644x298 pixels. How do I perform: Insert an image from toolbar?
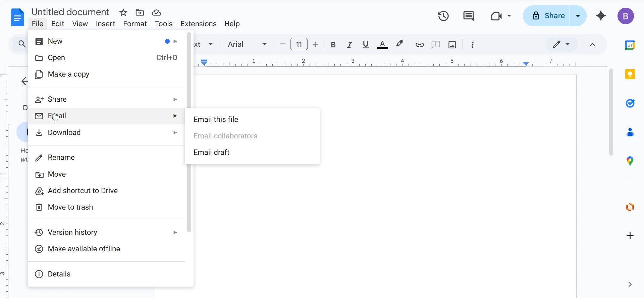tap(452, 45)
